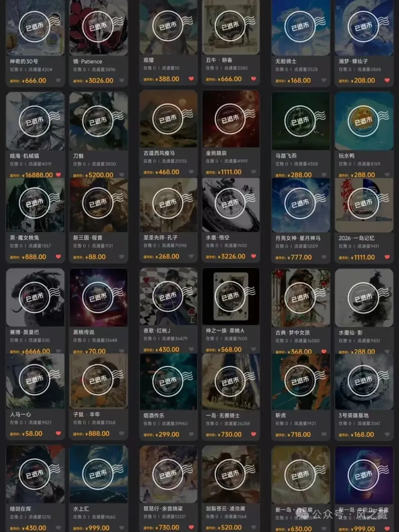The width and height of the screenshot is (399, 532).
Task: Open 神之一族·黑桃A playing card thumbnail
Action: (x=231, y=296)
